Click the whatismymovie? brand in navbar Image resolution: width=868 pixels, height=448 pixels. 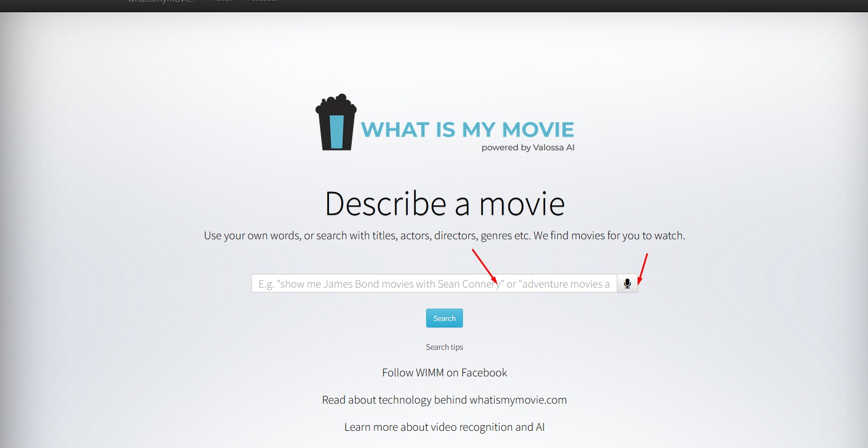point(161,1)
